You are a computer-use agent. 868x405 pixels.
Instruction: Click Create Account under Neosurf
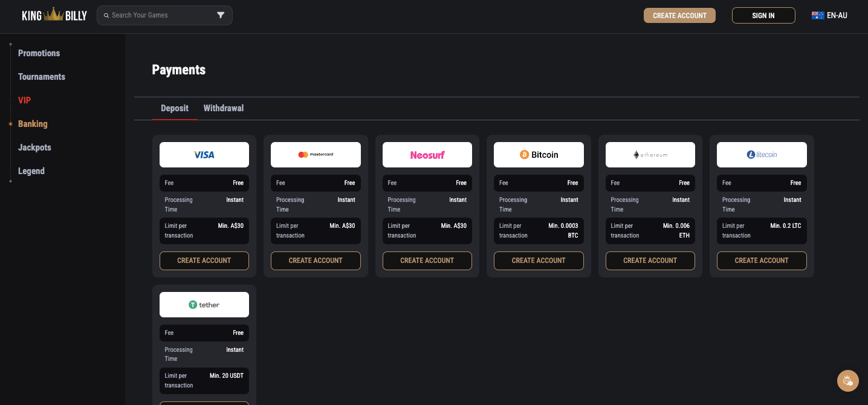427,261
